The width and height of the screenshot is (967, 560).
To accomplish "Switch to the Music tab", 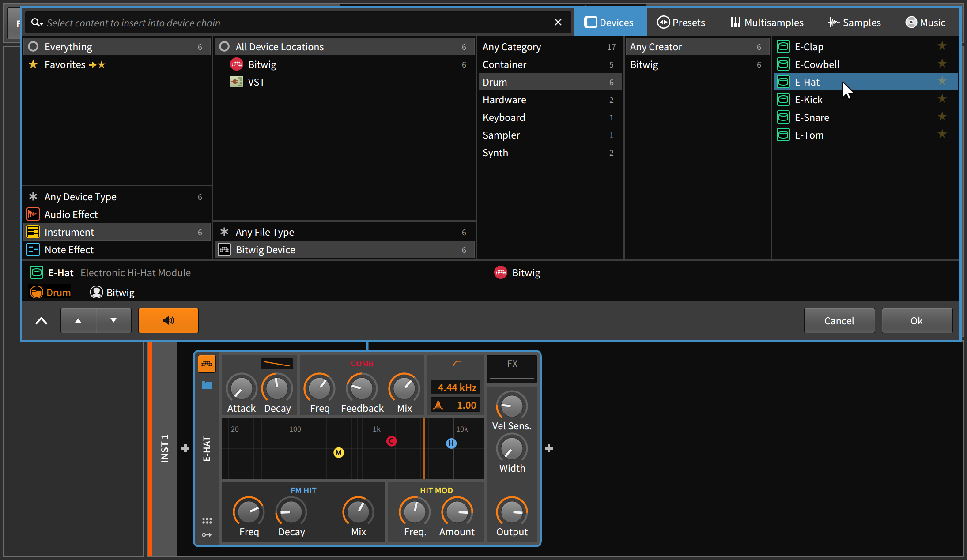I will [925, 23].
